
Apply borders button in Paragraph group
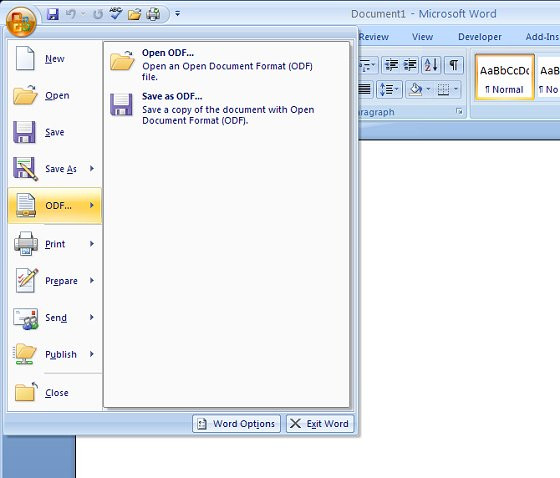(443, 89)
